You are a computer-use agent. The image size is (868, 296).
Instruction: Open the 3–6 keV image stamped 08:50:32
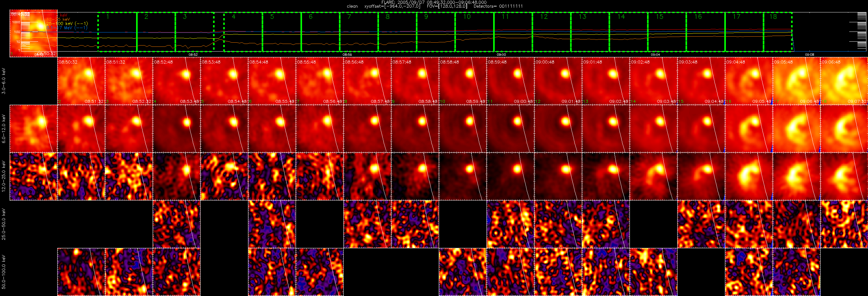pyautogui.click(x=81, y=81)
